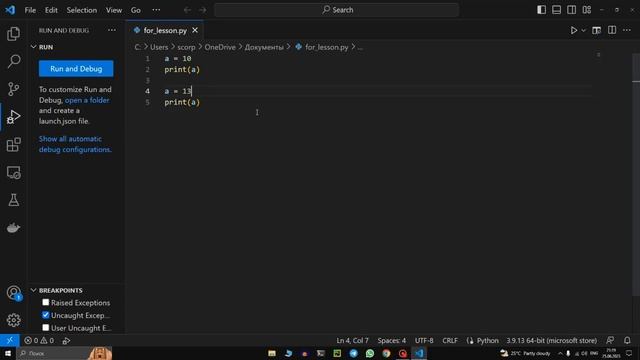640x360 pixels.
Task: Open editor More Actions ellipsis
Action: click(627, 30)
